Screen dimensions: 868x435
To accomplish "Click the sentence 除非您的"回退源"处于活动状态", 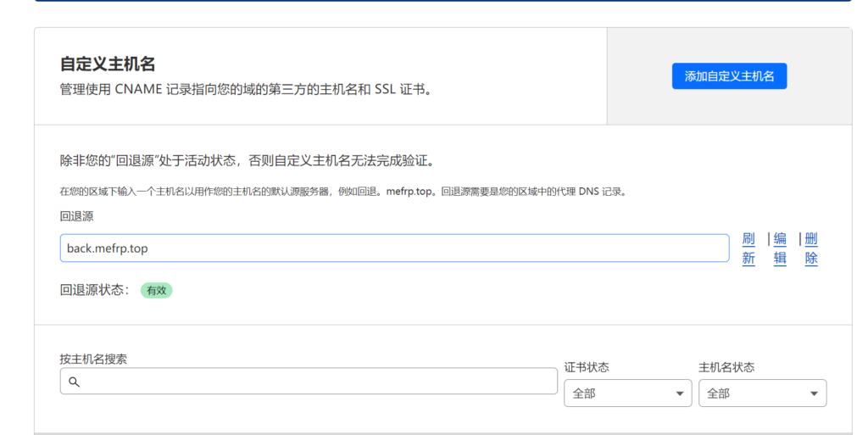I will pyautogui.click(x=148, y=161).
